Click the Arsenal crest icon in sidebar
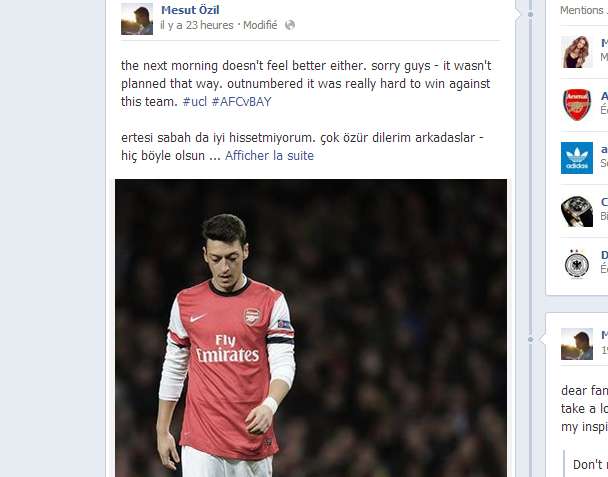This screenshot has width=608, height=477. click(x=577, y=105)
